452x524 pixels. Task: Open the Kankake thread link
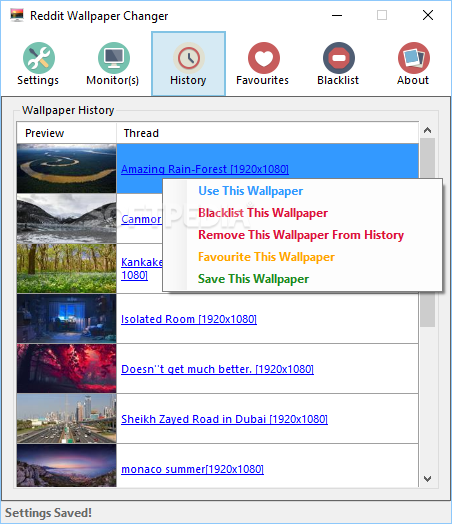click(141, 268)
